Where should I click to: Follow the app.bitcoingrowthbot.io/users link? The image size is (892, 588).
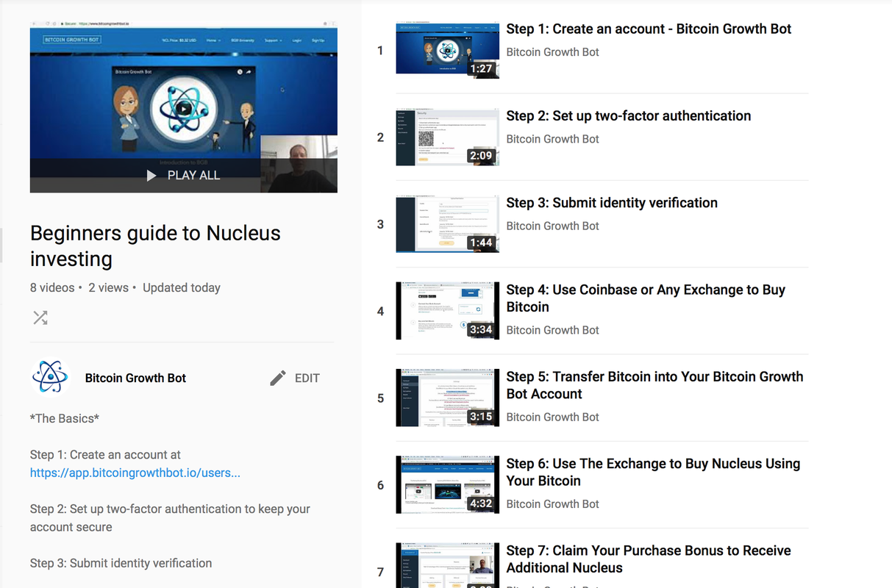click(135, 473)
